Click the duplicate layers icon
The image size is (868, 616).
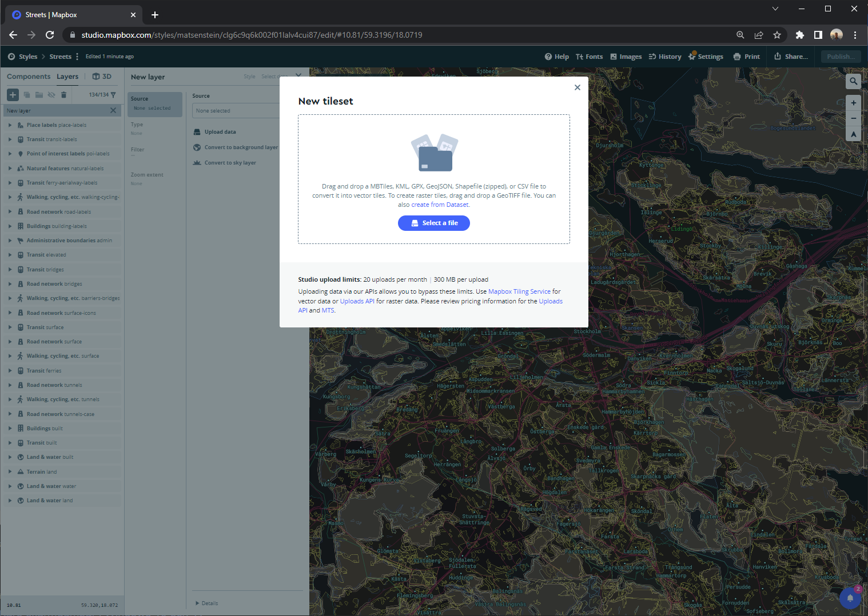[x=27, y=95]
